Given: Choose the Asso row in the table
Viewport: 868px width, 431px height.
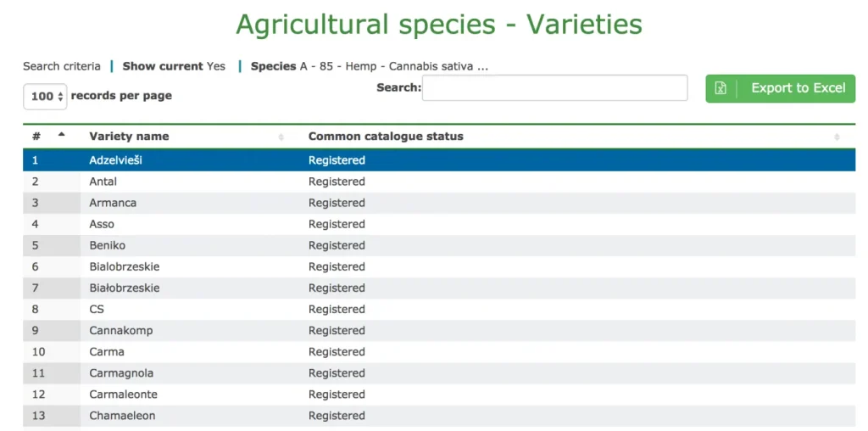Looking at the screenshot, I should click(102, 224).
